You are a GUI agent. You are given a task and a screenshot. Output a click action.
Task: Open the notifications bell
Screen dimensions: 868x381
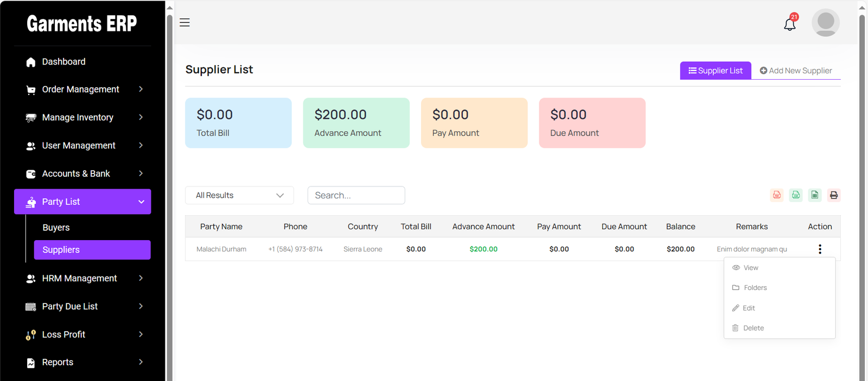pos(790,24)
